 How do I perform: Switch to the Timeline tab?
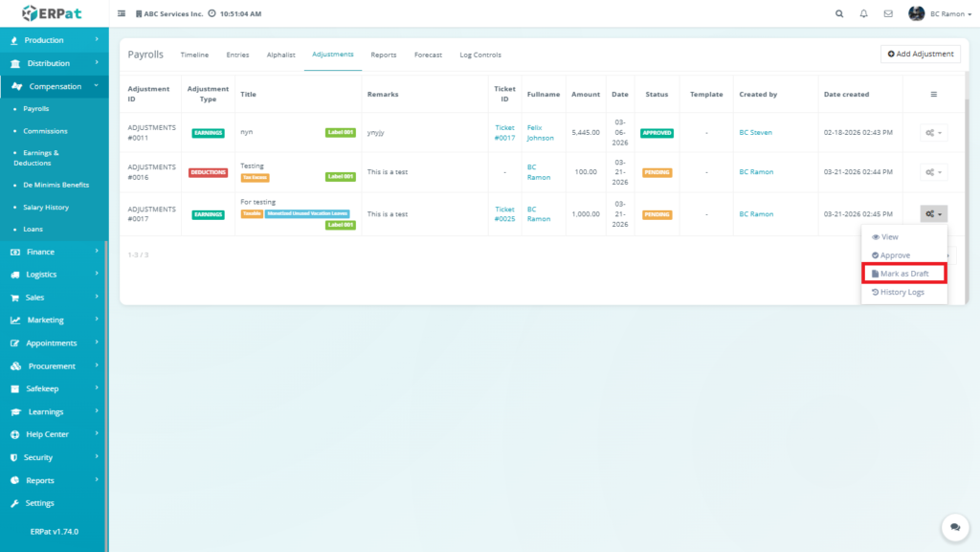tap(194, 55)
